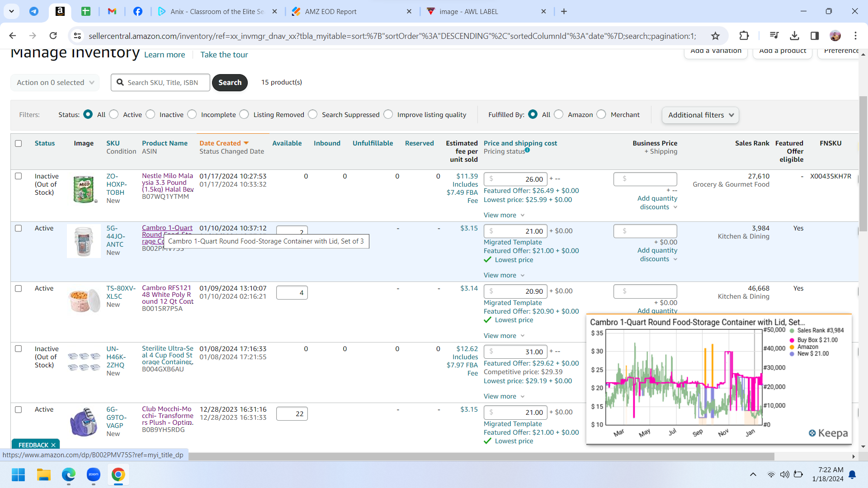Image resolution: width=868 pixels, height=488 pixels.
Task: Open the Facebook pinned tab
Action: point(138,11)
